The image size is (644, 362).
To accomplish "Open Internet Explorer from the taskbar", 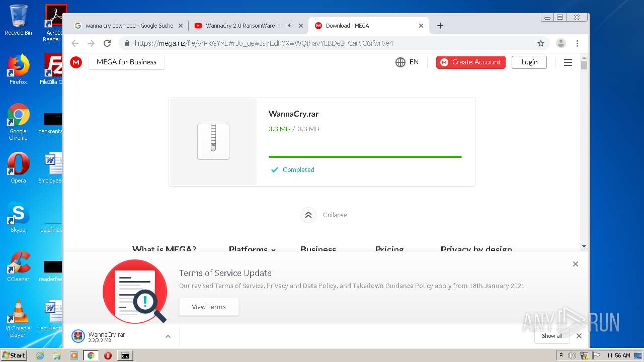I will click(x=40, y=355).
